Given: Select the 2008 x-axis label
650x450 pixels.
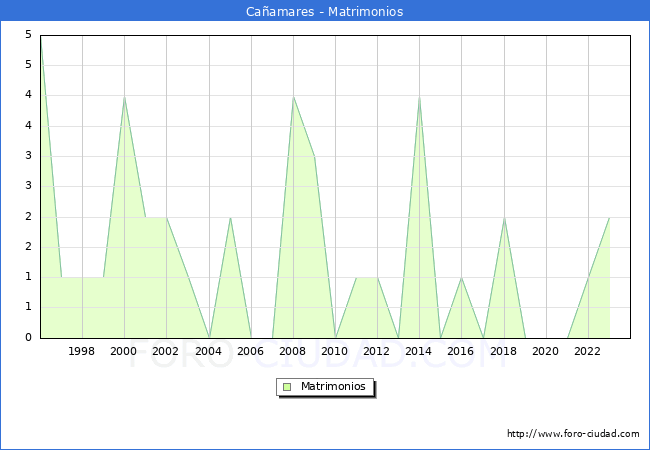Looking at the screenshot, I should tap(292, 351).
